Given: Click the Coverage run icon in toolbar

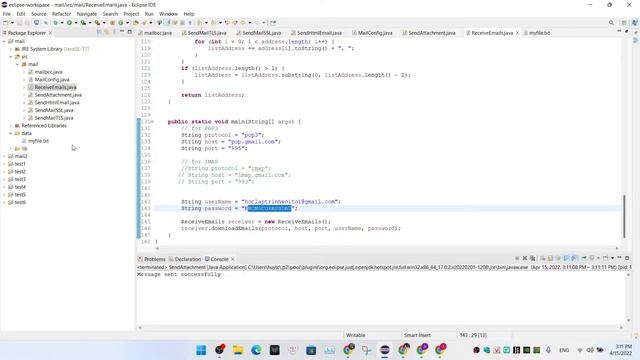Looking at the screenshot, I should click(83, 23).
